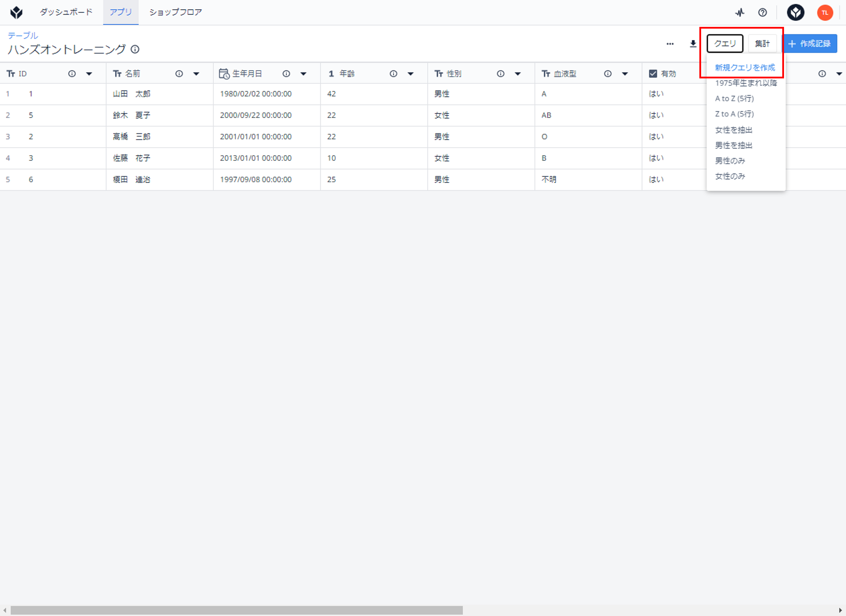Click info icon in 生年月日 column header
Viewport: 846px width, 616px height.
(286, 74)
